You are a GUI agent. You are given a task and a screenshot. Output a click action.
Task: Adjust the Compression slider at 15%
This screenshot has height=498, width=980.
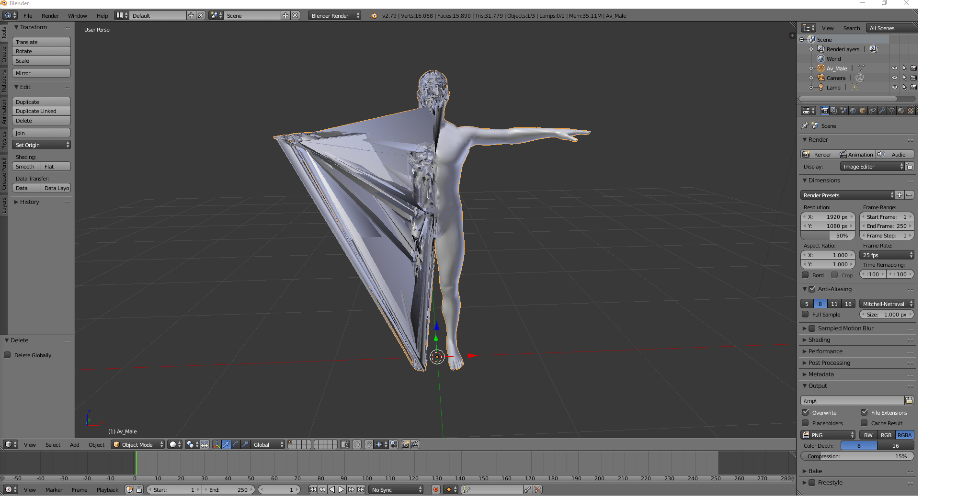[857, 456]
